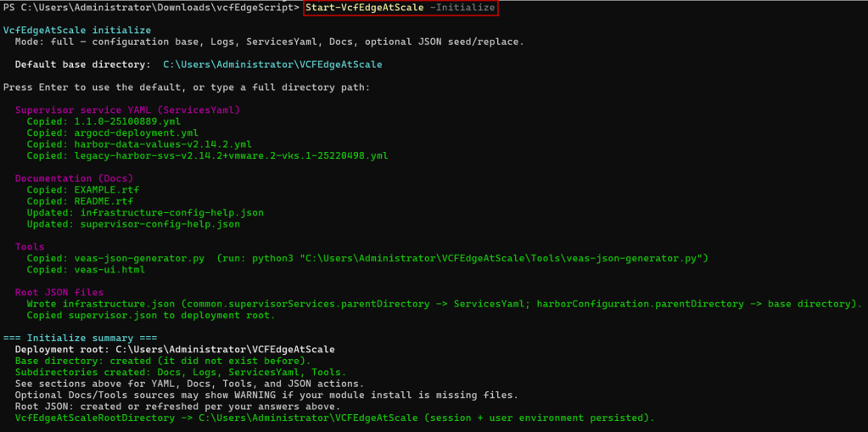Click the highlighted Start-VcfEdgeAtScale -Initialize command
Image resolution: width=868 pixels, height=432 pixels.
coord(400,8)
